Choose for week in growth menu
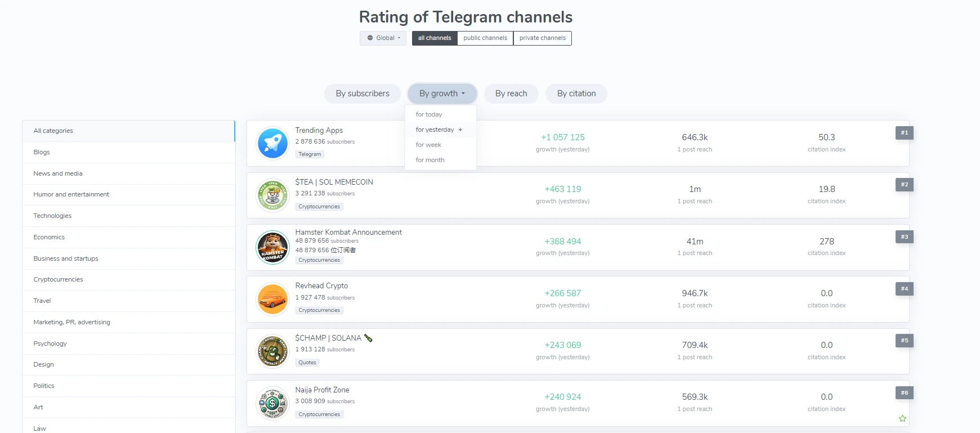 [x=428, y=145]
